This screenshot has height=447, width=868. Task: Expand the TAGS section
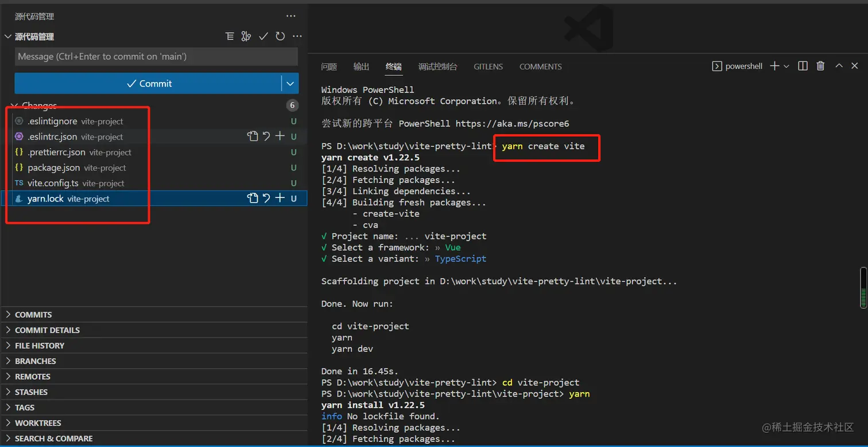(154, 407)
